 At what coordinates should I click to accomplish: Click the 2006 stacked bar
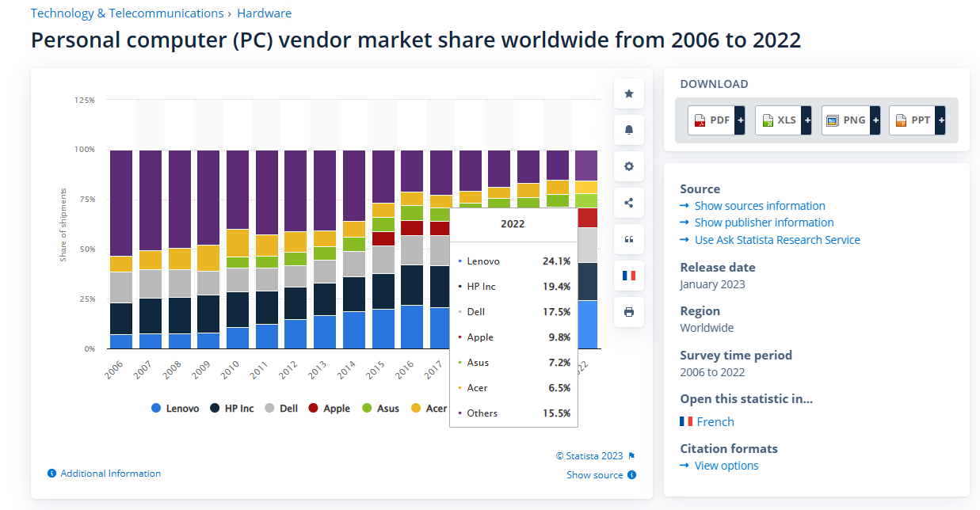tap(121, 249)
